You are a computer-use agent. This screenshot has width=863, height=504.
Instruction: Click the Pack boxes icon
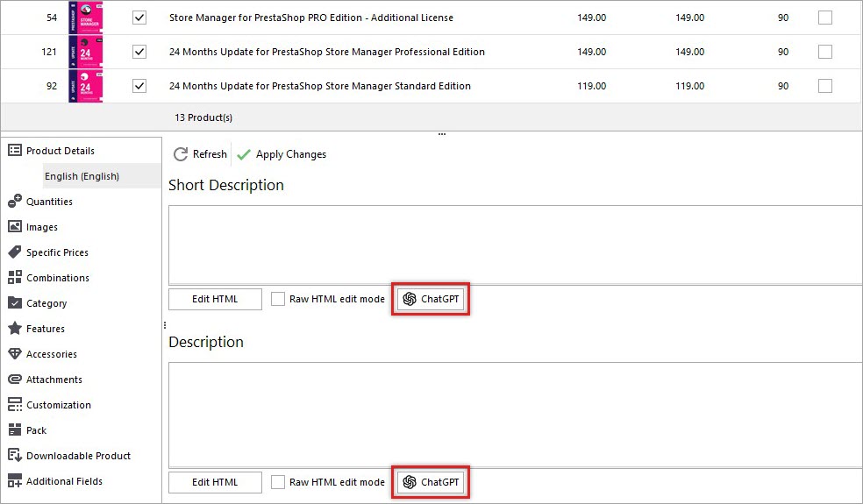(x=15, y=429)
